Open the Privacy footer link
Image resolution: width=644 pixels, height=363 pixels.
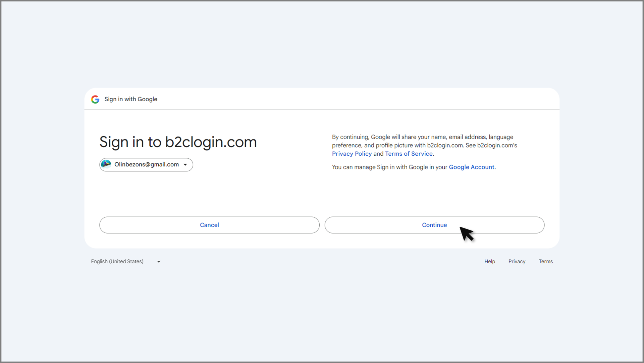tap(517, 261)
